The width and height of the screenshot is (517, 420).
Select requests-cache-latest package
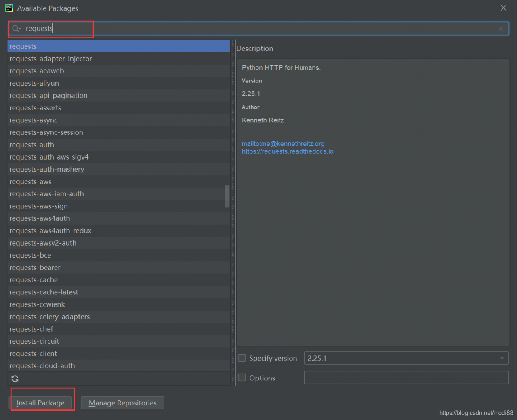pos(119,292)
